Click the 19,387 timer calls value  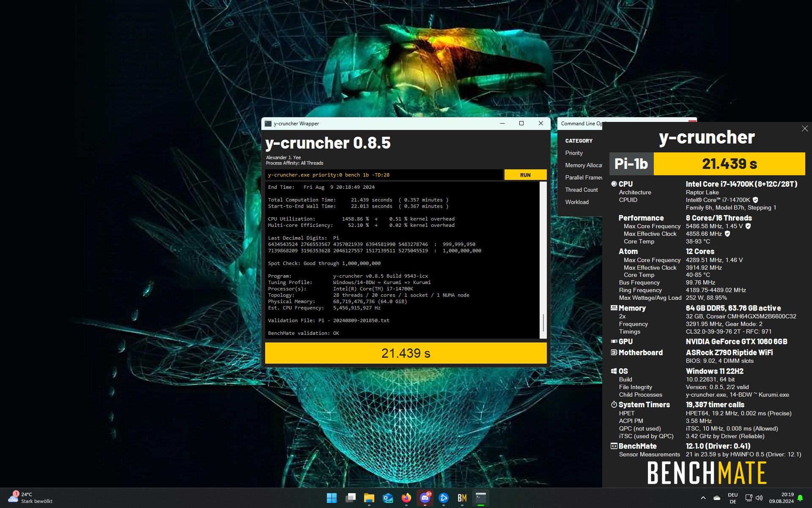[715, 404]
